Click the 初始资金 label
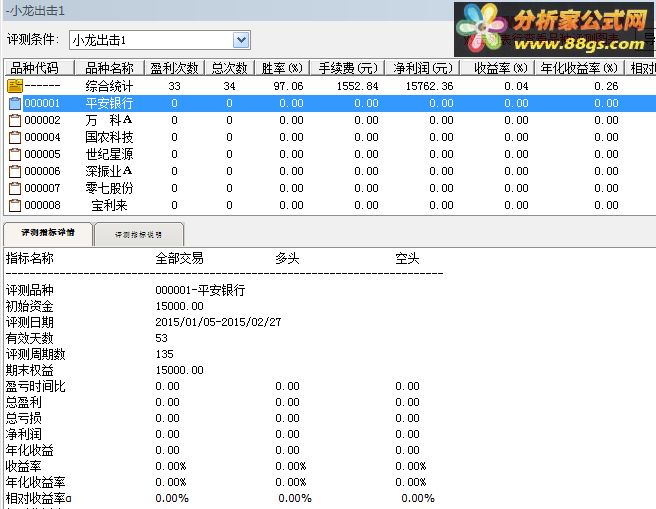Viewport: 656px width, 509px height. pyautogui.click(x=29, y=306)
